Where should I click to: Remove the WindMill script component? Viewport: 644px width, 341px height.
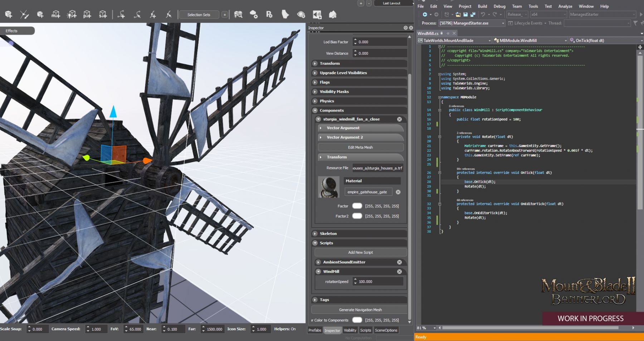pos(399,272)
